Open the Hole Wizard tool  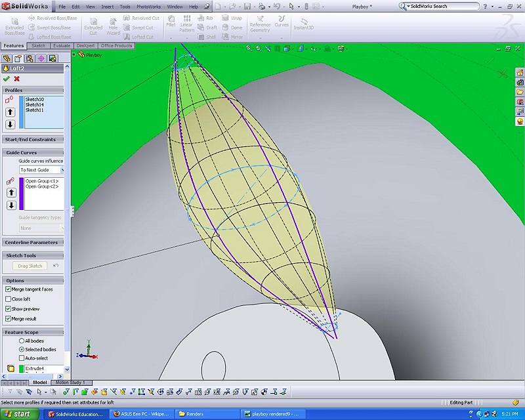pos(114,25)
